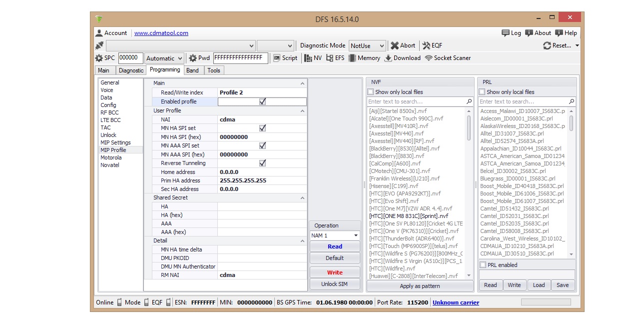The image size is (644, 319).
Task: Switch to the Tools tab
Action: [214, 70]
